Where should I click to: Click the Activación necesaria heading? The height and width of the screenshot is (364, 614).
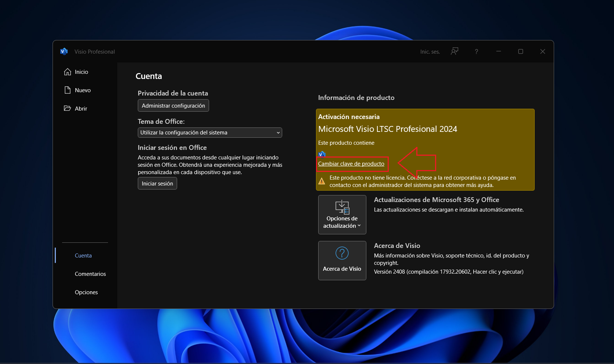[349, 117]
